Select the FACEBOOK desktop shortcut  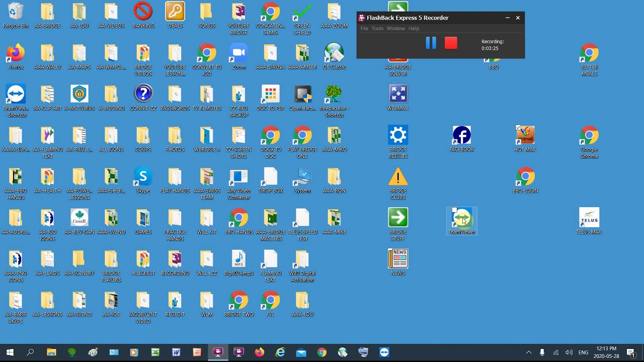pyautogui.click(x=461, y=139)
